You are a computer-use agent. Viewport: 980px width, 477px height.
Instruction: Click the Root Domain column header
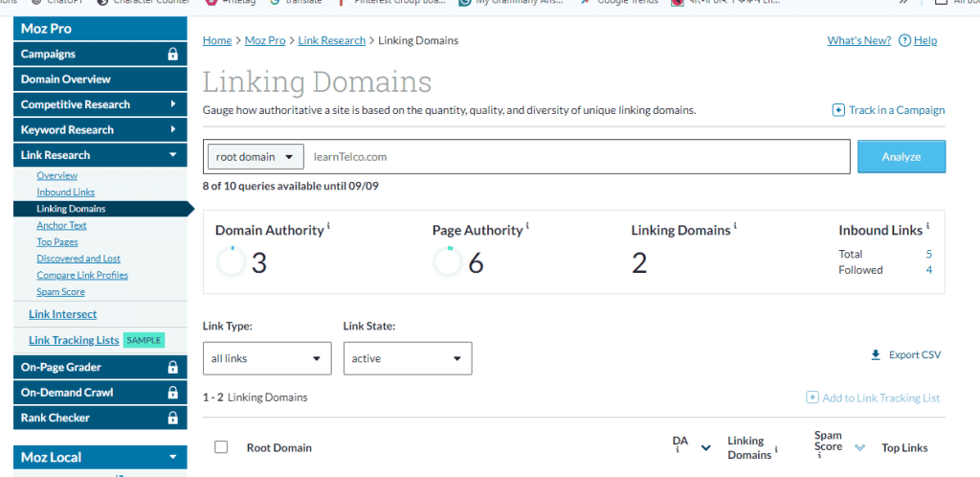pos(278,447)
